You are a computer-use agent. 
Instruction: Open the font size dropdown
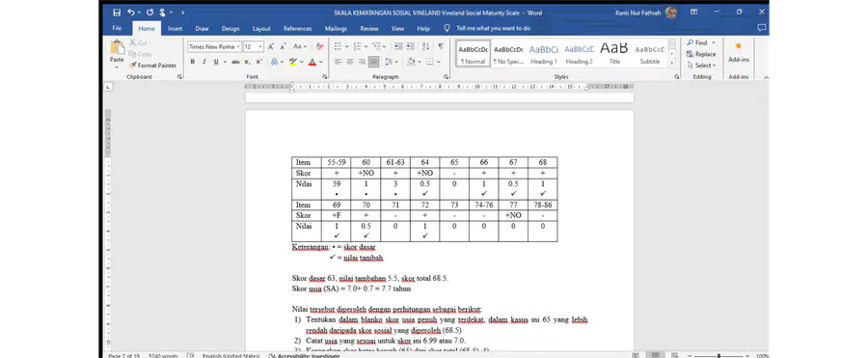click(260, 47)
